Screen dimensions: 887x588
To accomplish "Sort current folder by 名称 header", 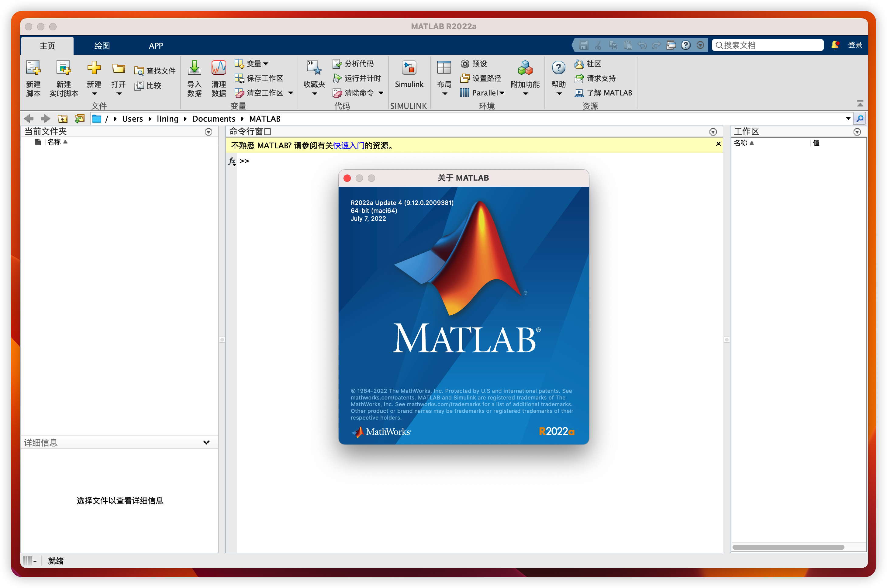I will point(57,142).
